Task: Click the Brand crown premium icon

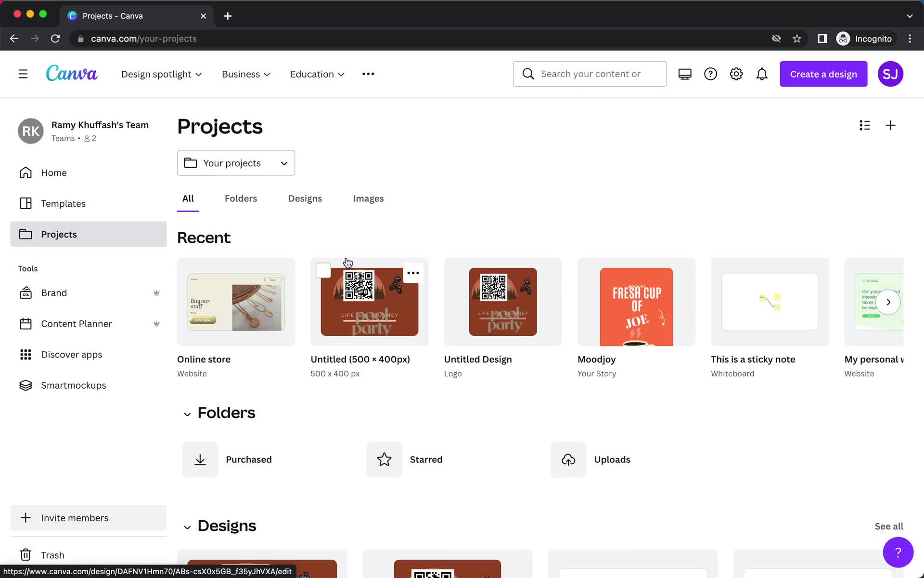Action: 156,293
